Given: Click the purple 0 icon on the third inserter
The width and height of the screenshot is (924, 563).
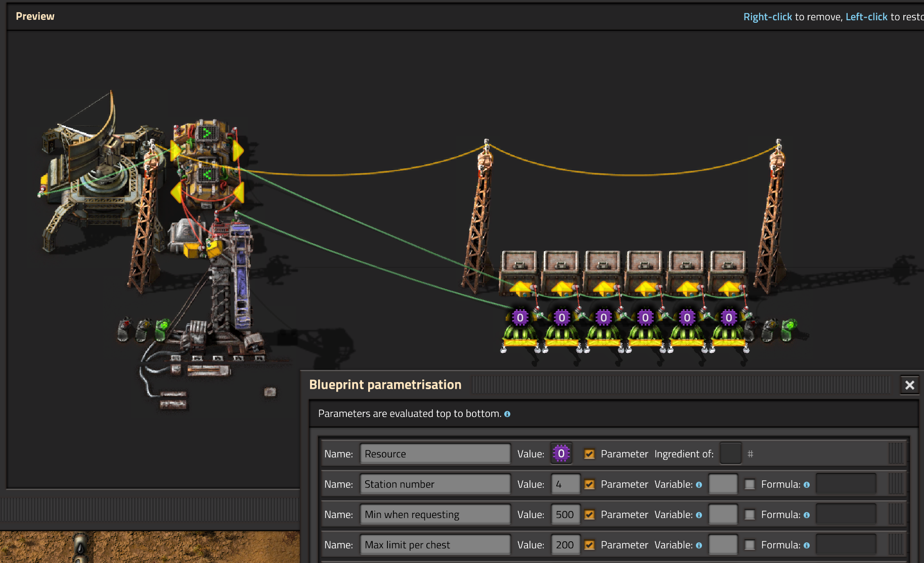Looking at the screenshot, I should (603, 317).
